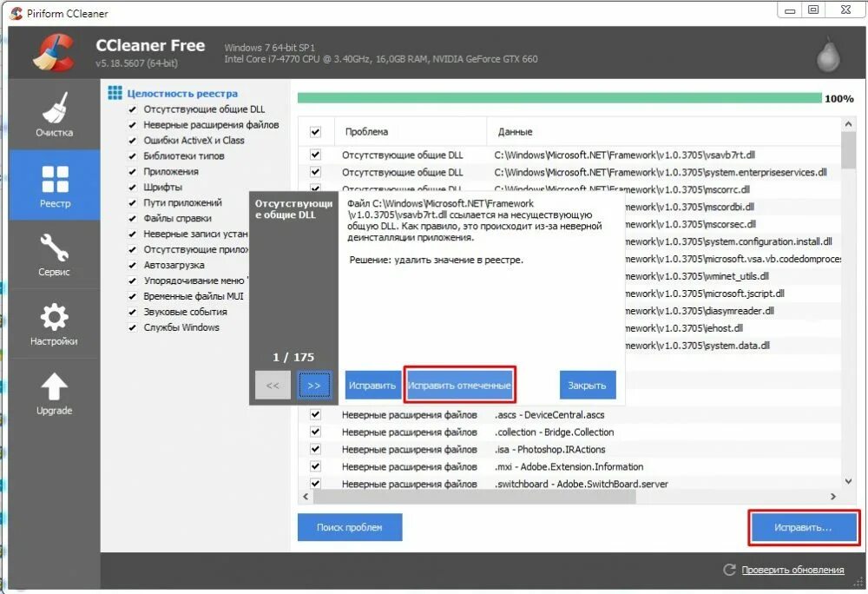
Task: Uncheck the .collection Bridge.Collection row
Action: point(316,432)
